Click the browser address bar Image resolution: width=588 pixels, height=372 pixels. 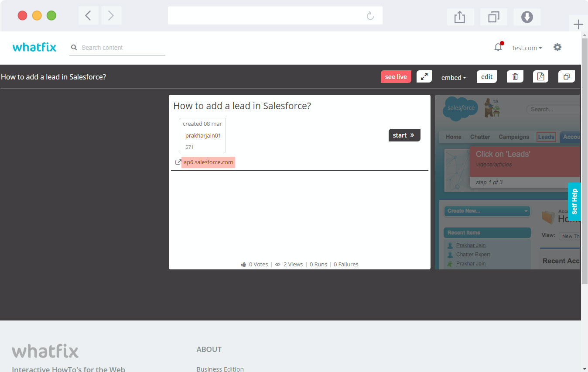pyautogui.click(x=275, y=16)
